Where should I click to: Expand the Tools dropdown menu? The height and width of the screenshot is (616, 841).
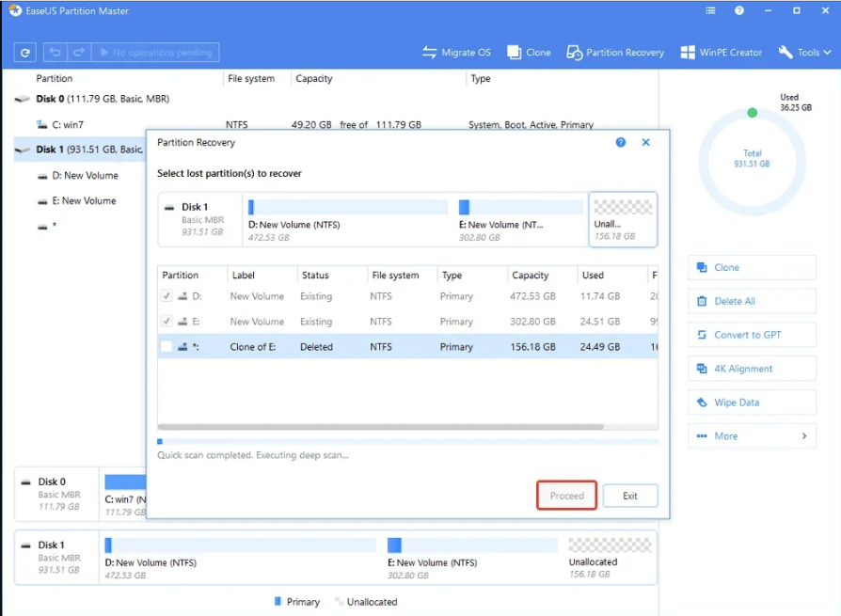click(802, 53)
